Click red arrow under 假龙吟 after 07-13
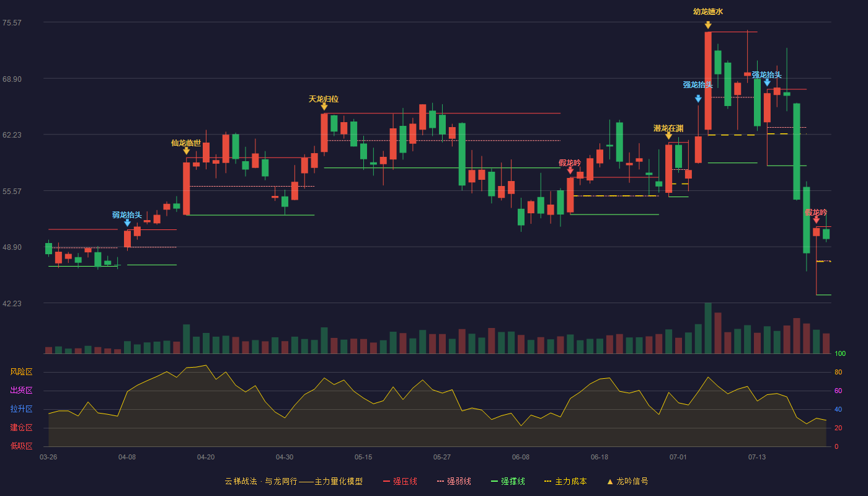This screenshot has width=868, height=496. [x=816, y=220]
